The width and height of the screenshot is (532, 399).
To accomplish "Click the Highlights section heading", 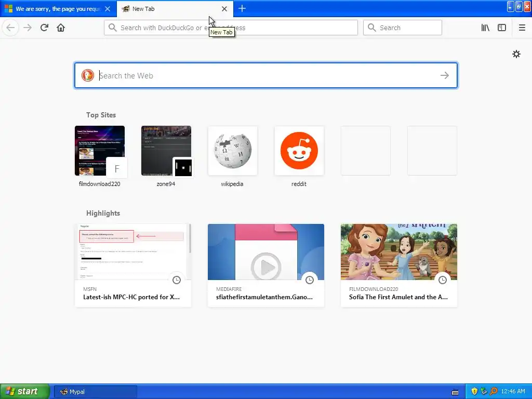I will (103, 213).
